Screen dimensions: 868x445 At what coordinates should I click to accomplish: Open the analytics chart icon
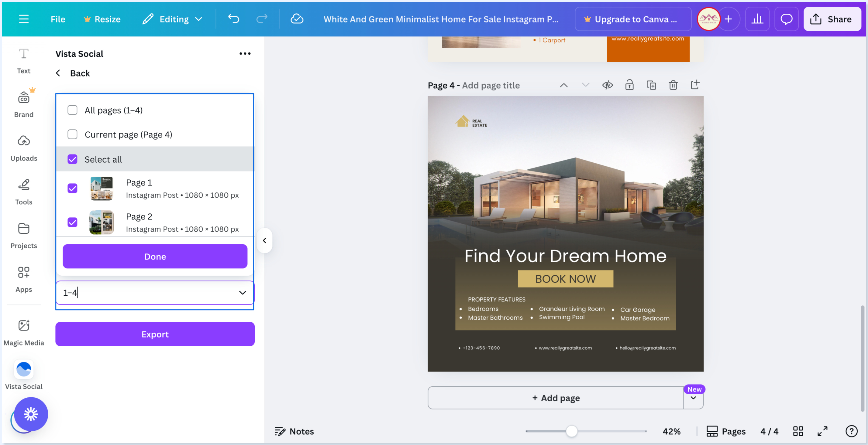click(x=757, y=19)
